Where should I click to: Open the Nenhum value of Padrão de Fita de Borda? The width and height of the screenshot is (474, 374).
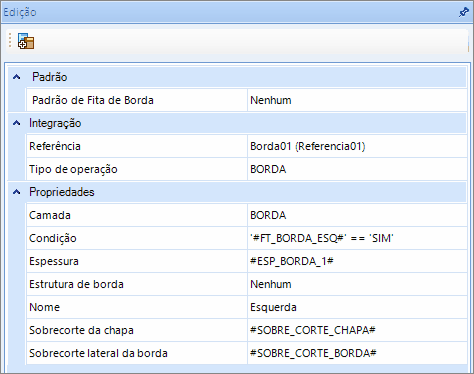click(357, 100)
